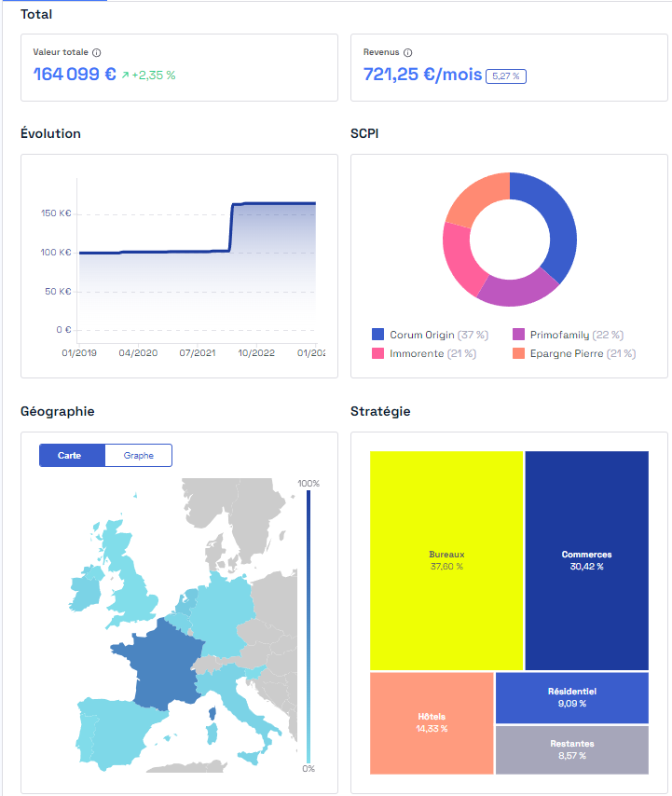This screenshot has height=796, width=672.
Task: Click the 01/2019 date axis label
Action: (x=79, y=353)
